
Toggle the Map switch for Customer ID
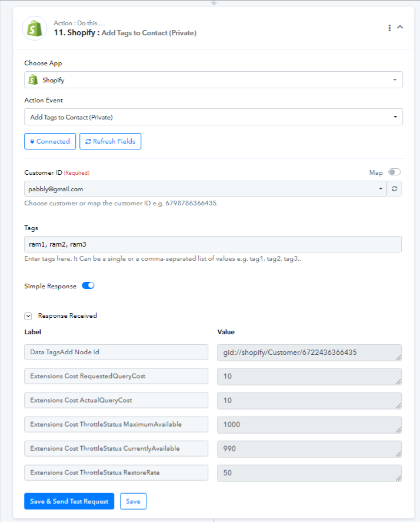[x=394, y=172]
